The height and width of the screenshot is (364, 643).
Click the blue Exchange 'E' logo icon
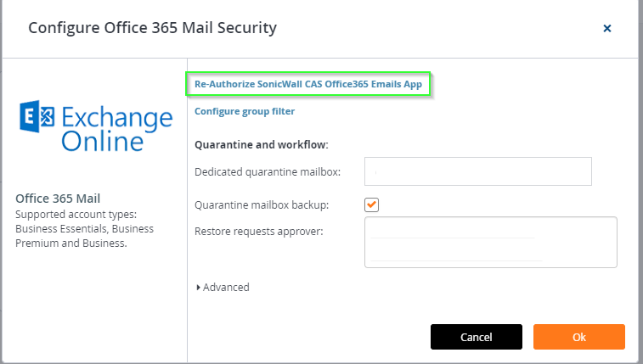click(x=37, y=116)
